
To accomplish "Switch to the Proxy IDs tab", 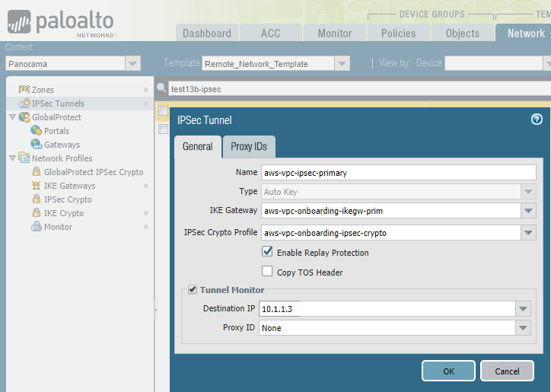I will 249,147.
